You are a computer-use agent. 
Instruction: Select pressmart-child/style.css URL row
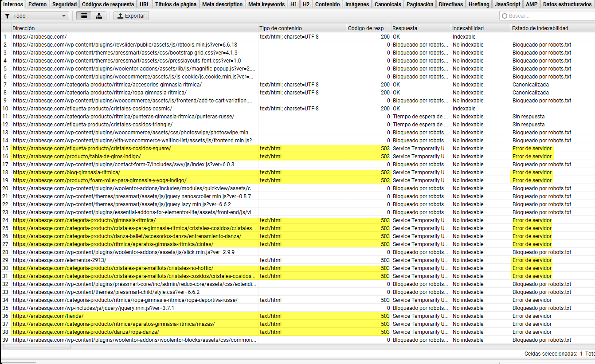tap(106, 292)
